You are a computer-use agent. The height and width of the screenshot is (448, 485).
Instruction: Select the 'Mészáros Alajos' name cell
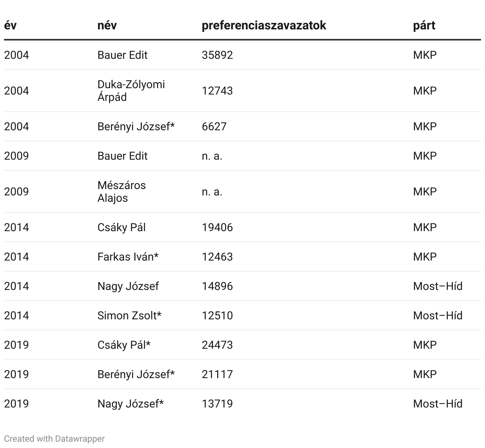(x=122, y=191)
